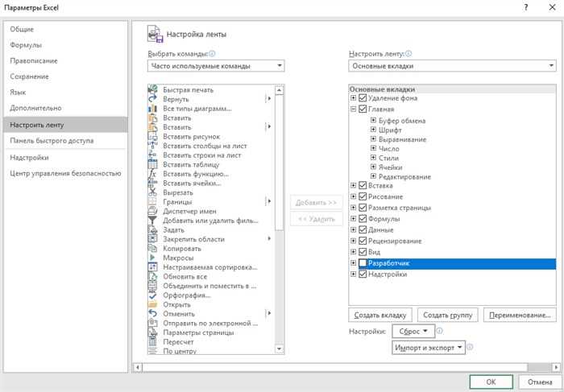The height and width of the screenshot is (392, 564).
Task: Click the Параметры страницы icon
Action: (152, 332)
